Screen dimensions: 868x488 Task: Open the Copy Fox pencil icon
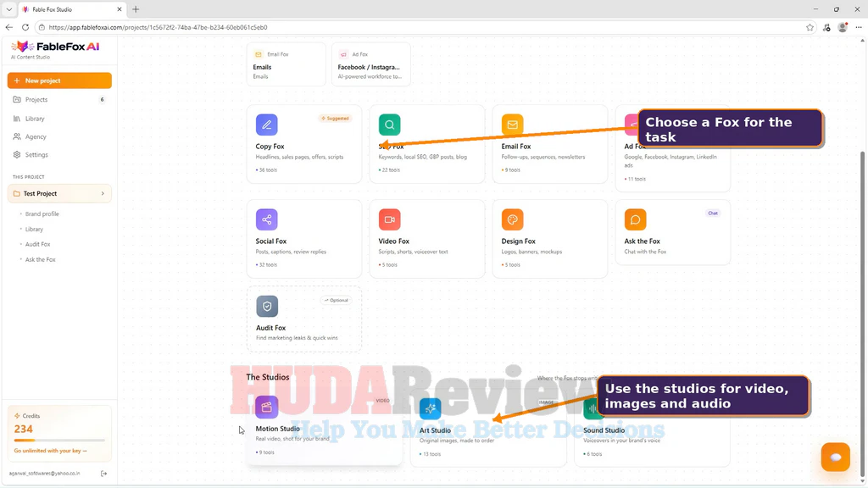click(266, 125)
